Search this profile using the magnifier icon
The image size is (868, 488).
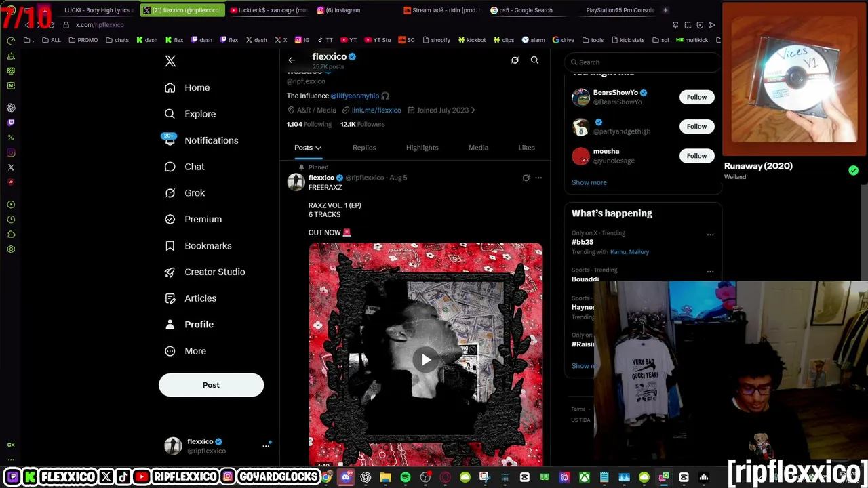coord(534,60)
